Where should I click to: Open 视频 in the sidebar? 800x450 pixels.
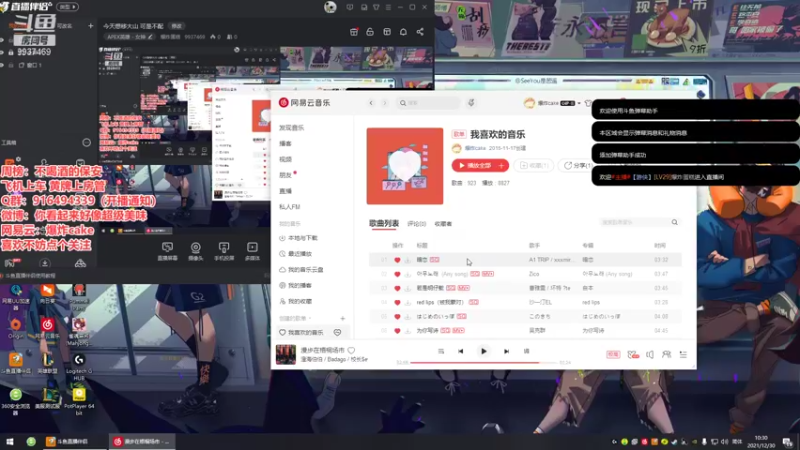point(285,159)
